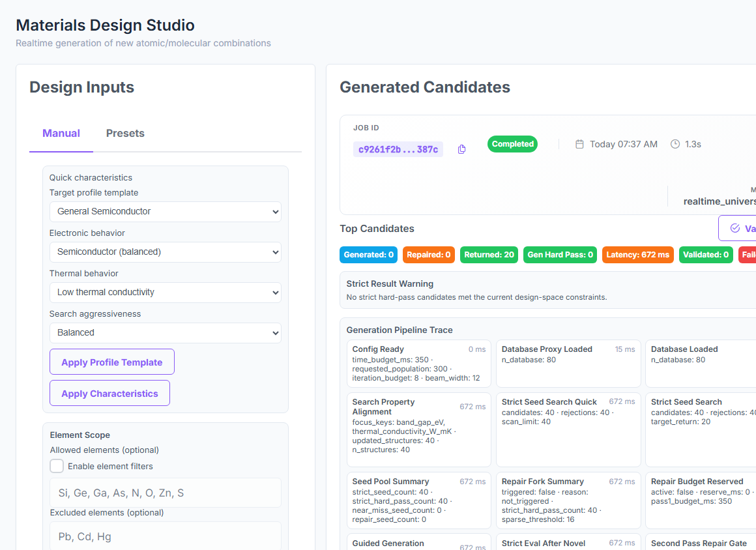Click the clock icon beside 1.3s
Viewport: 756px width, 550px height.
tap(675, 144)
